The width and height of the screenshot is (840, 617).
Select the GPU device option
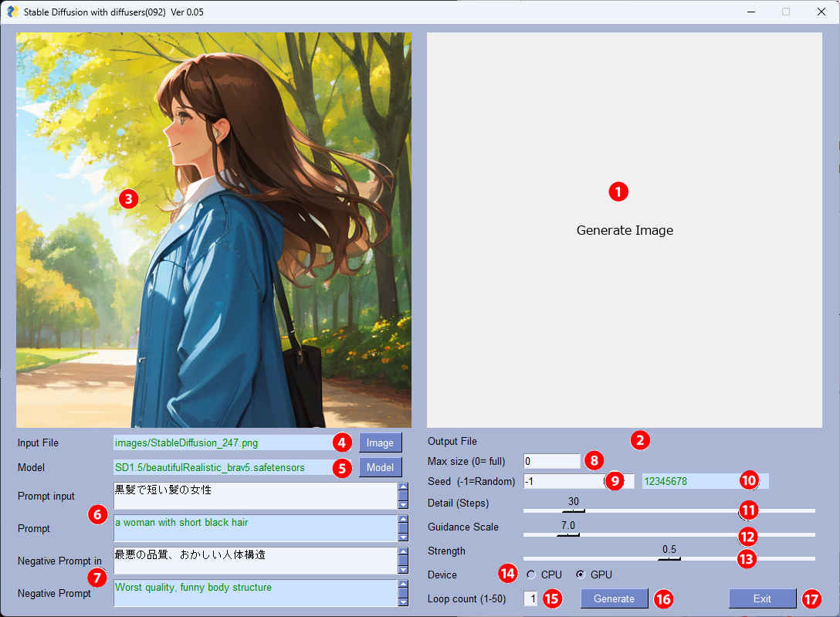coord(581,575)
